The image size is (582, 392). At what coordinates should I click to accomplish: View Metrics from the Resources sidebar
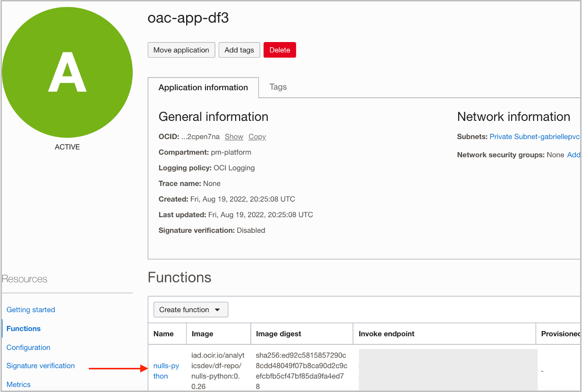click(x=18, y=384)
